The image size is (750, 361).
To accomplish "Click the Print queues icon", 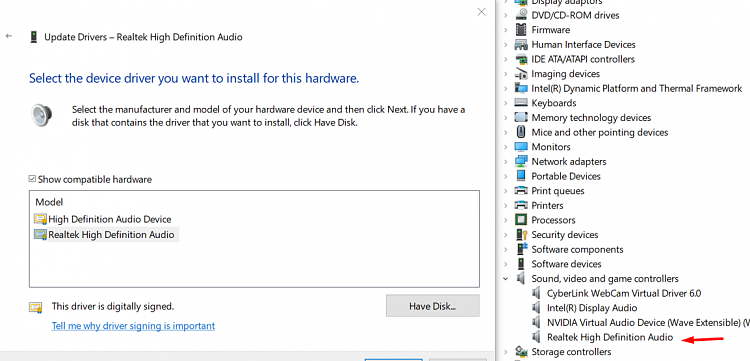I will tap(521, 191).
